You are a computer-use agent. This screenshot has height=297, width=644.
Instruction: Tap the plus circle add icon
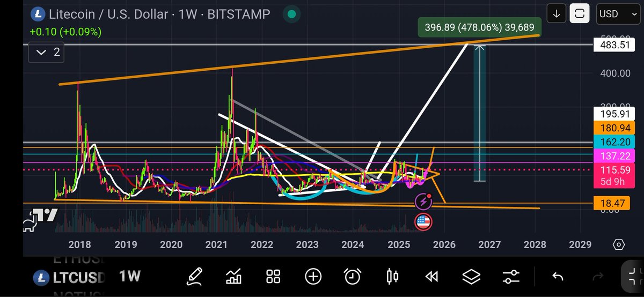click(313, 277)
